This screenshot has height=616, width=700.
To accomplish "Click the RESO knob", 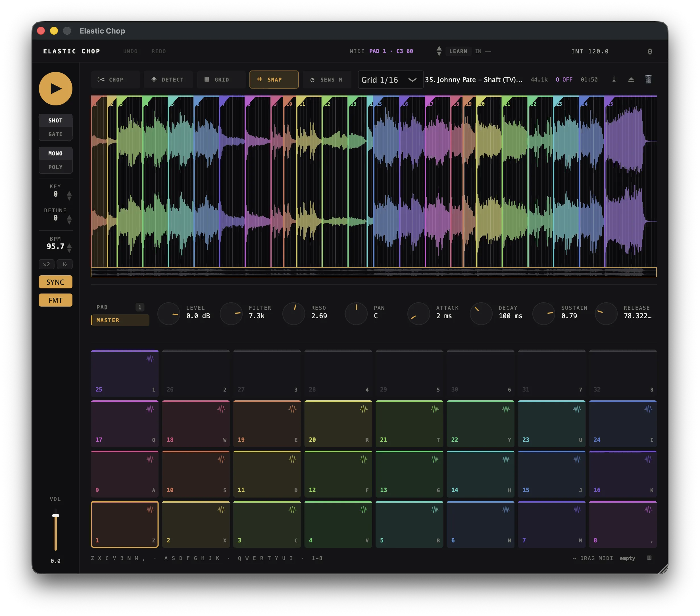I will (x=293, y=313).
